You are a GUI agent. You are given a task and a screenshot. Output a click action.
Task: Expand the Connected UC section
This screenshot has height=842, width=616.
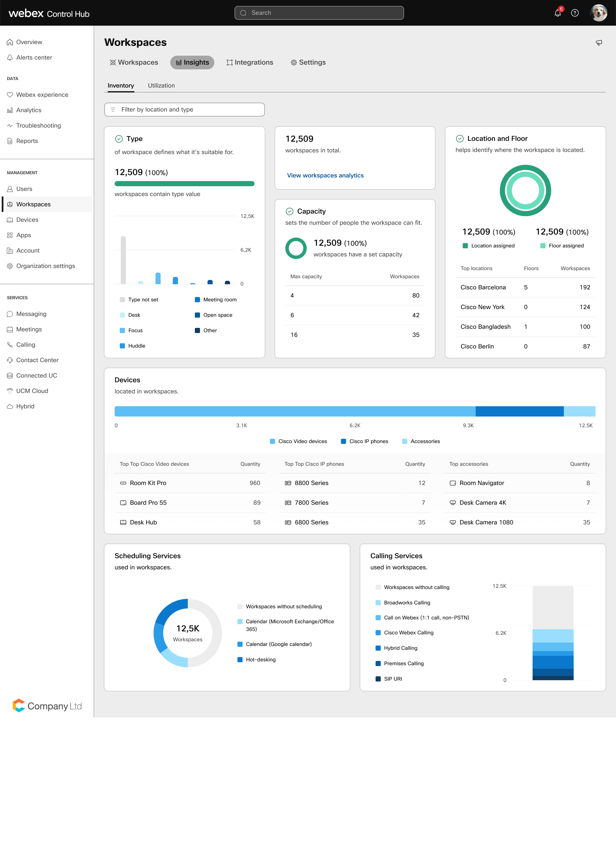(37, 375)
